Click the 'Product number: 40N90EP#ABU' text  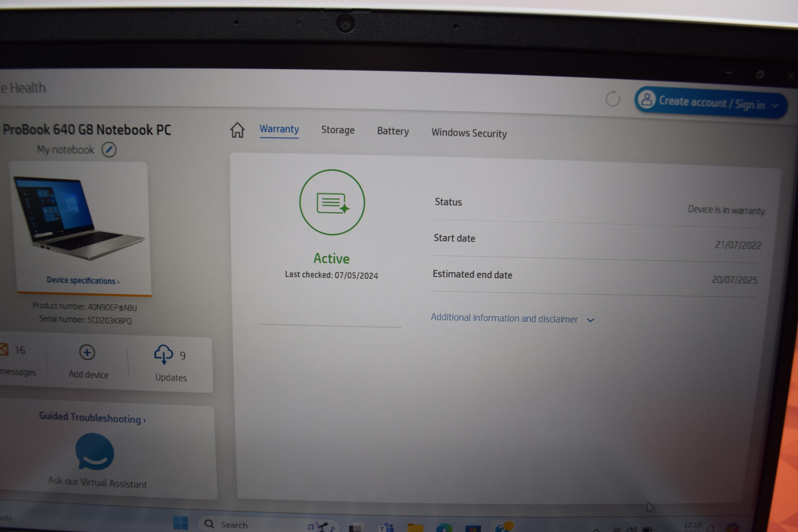click(x=84, y=307)
